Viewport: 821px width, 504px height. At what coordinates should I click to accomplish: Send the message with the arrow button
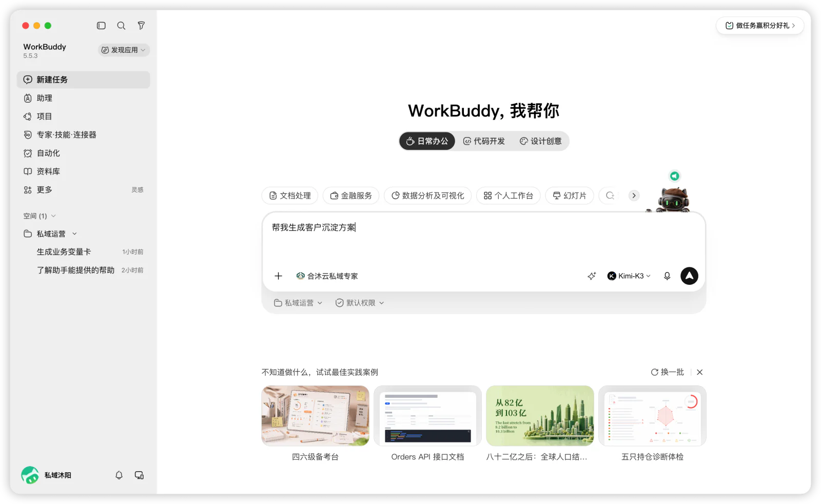(x=689, y=276)
